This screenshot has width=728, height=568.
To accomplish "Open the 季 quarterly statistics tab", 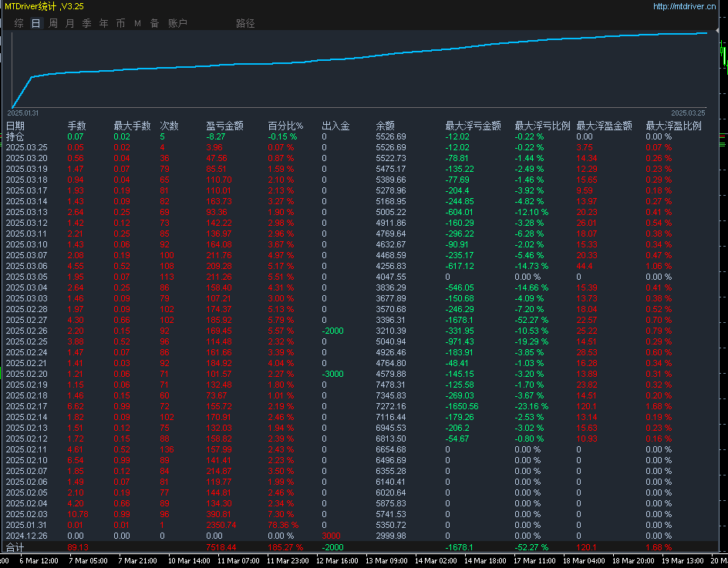I will point(87,23).
